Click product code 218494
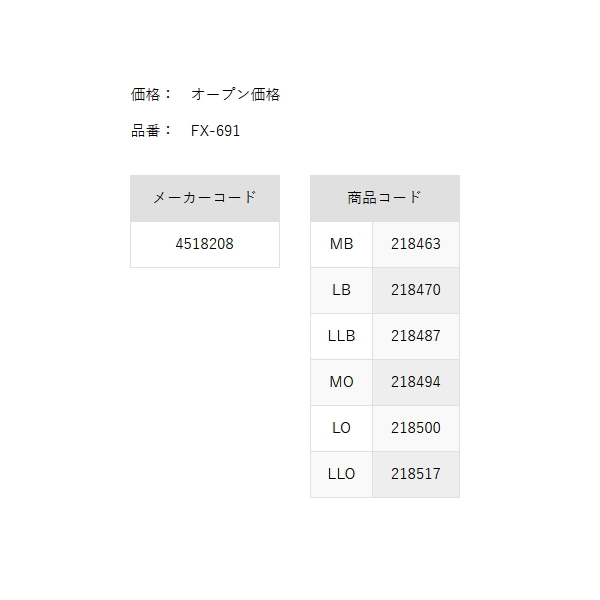Viewport: 600px width, 600px height. pyautogui.click(x=416, y=382)
